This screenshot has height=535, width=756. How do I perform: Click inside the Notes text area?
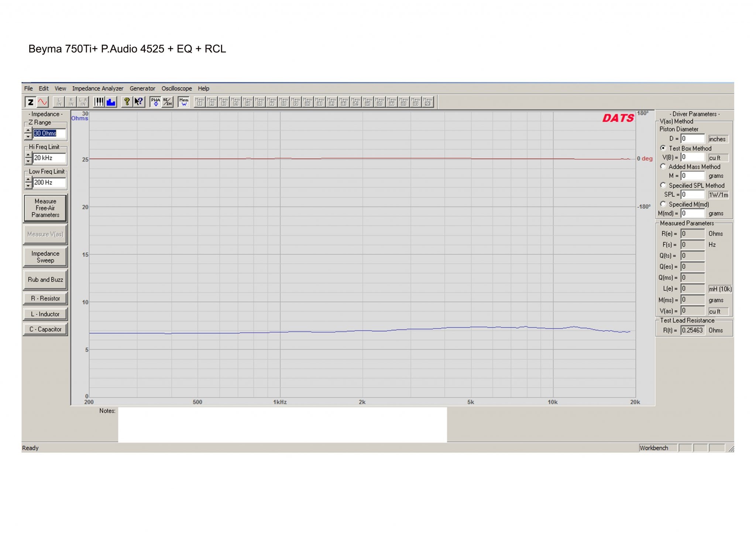coord(282,425)
